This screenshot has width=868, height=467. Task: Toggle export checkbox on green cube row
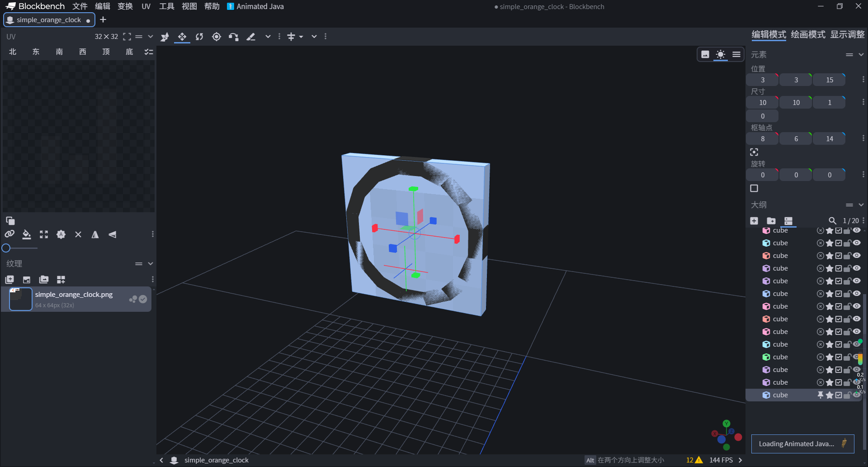[839, 357]
